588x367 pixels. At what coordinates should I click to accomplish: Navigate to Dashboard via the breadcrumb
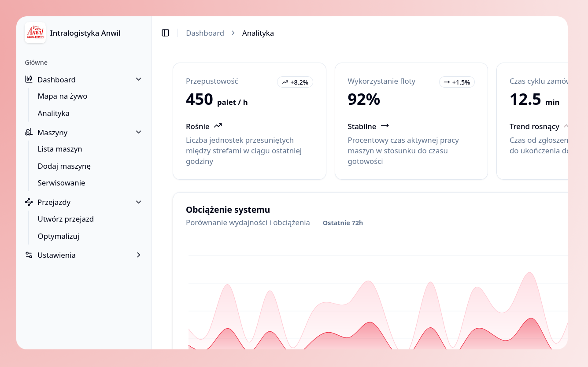pyautogui.click(x=205, y=33)
